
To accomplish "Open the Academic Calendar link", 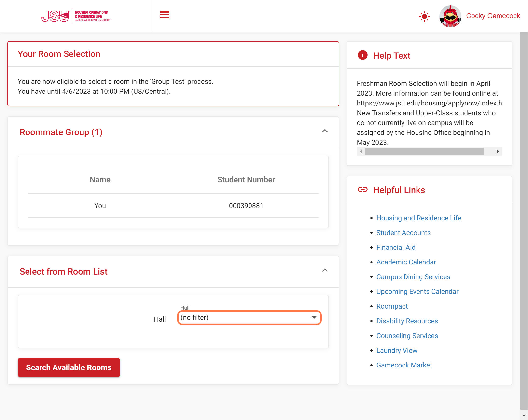I will (406, 262).
